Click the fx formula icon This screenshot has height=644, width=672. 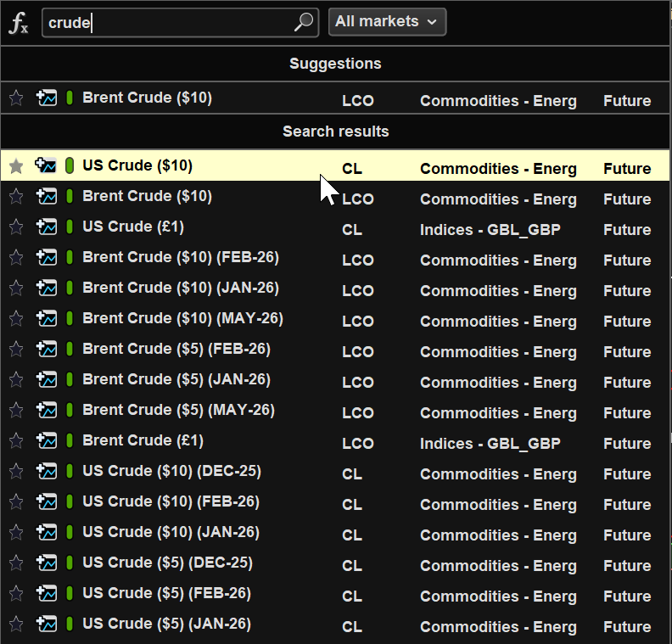click(x=19, y=23)
